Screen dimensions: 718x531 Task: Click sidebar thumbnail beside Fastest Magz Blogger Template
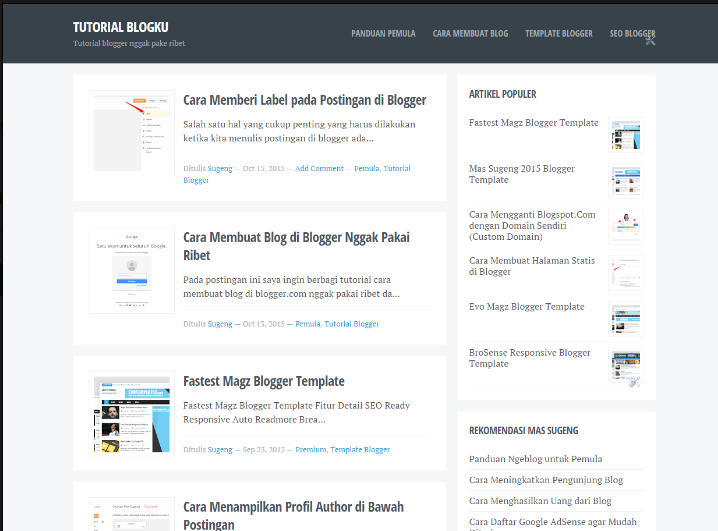[x=626, y=135]
